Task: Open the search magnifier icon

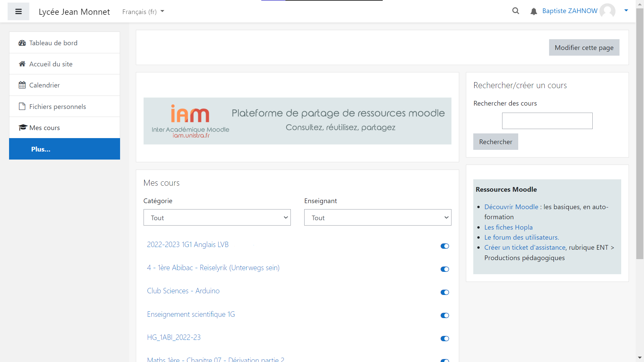Action: tap(516, 11)
